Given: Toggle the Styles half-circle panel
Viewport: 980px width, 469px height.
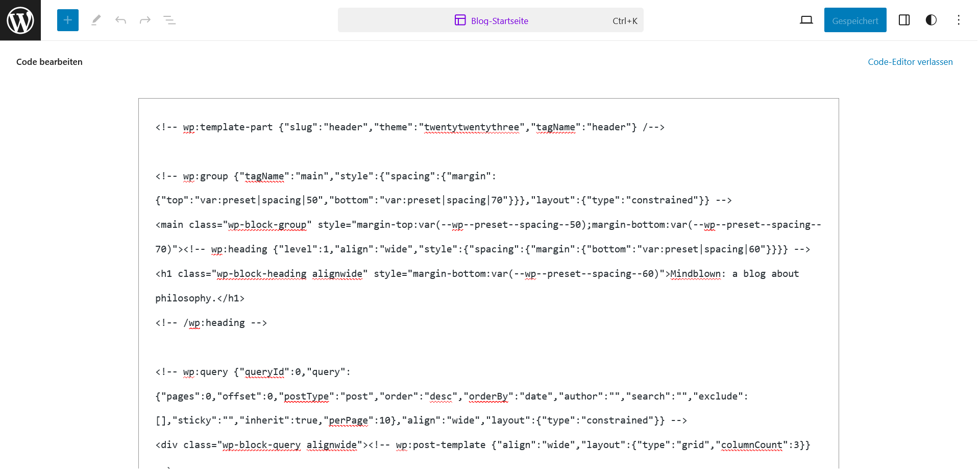Looking at the screenshot, I should click(931, 20).
